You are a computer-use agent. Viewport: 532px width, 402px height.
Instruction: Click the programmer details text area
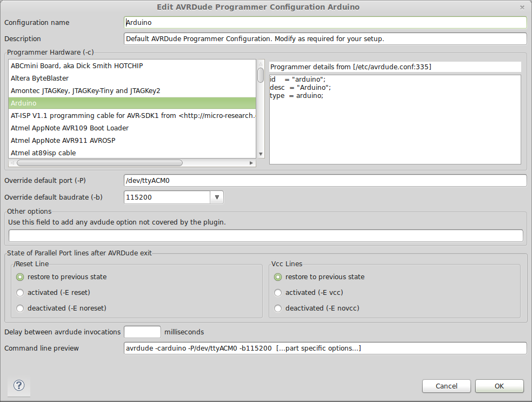point(395,120)
